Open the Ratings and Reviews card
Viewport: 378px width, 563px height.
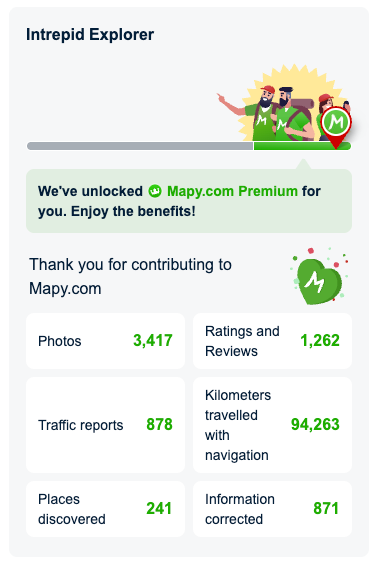click(x=272, y=341)
